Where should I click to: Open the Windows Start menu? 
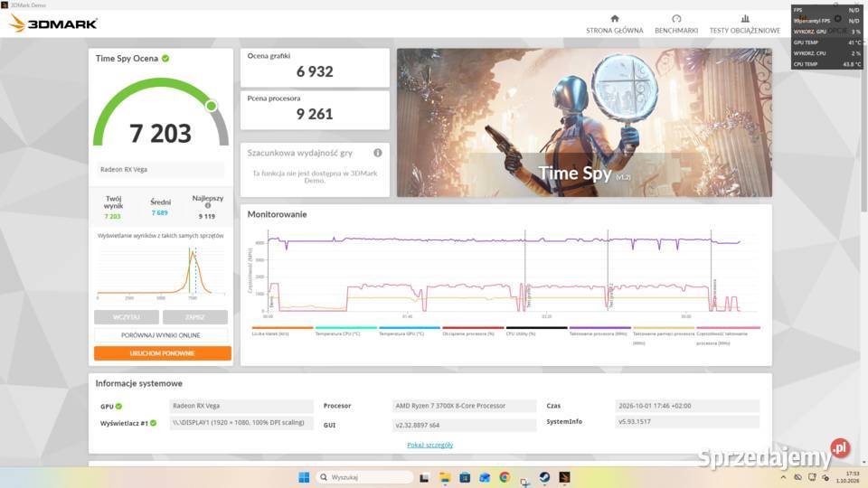click(x=304, y=477)
